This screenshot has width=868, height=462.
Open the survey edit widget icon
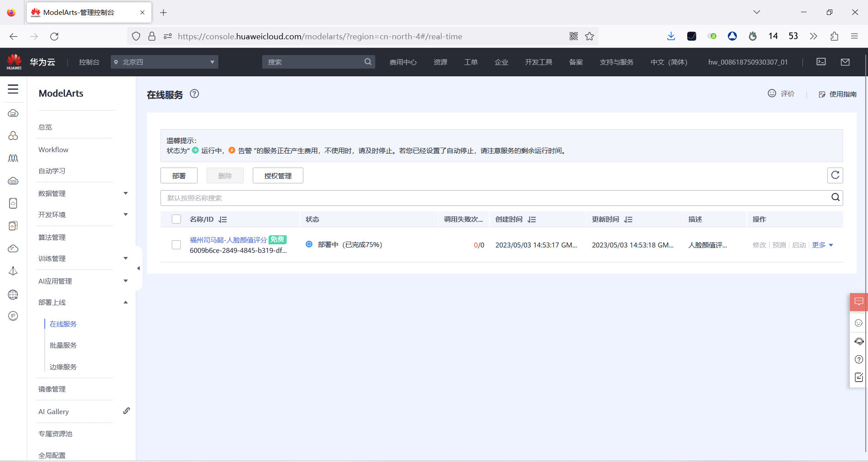coord(859,377)
